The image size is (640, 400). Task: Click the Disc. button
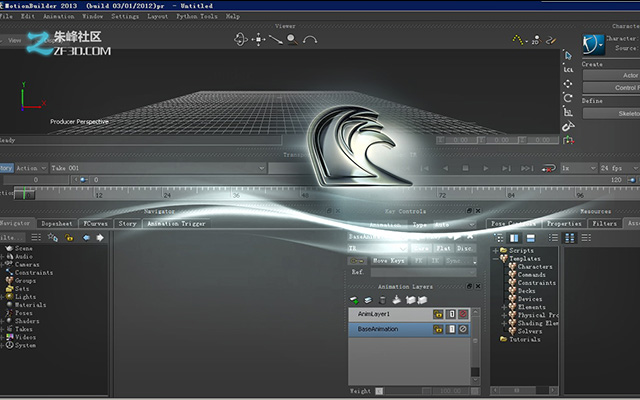[x=465, y=248]
